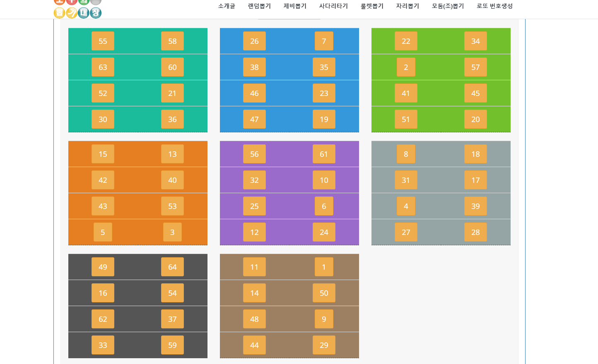
Task: Select number 2 in the green group
Action: 406,67
